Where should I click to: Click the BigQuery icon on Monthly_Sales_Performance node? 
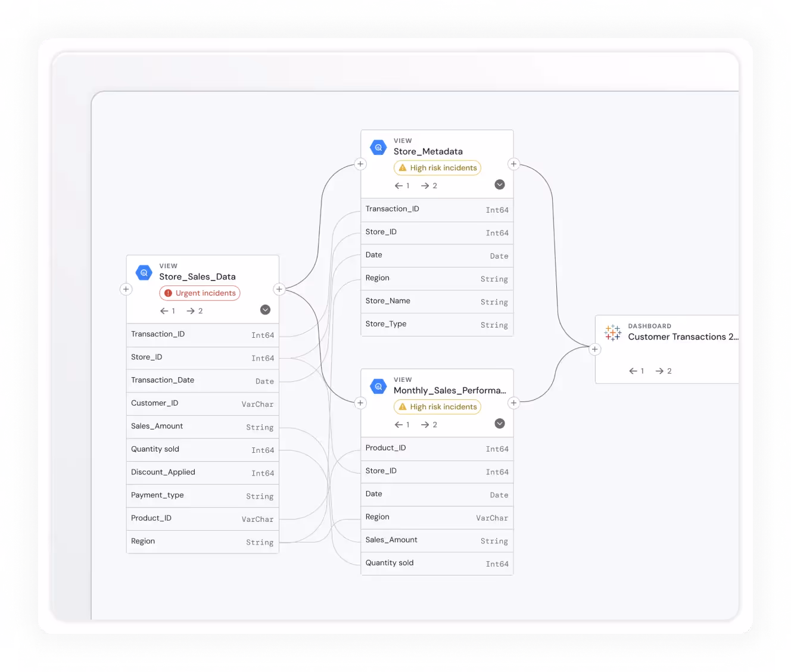click(378, 386)
